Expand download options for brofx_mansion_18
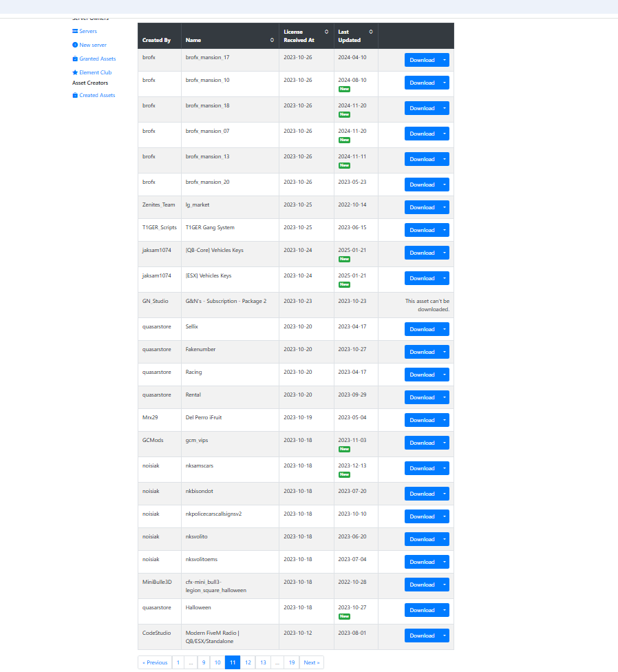Screen dimensions: 618x672 pos(444,108)
